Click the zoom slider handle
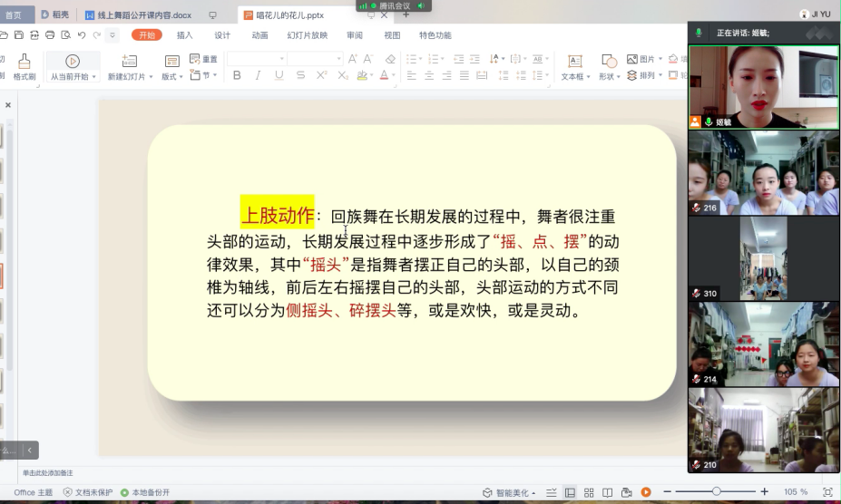 [717, 491]
